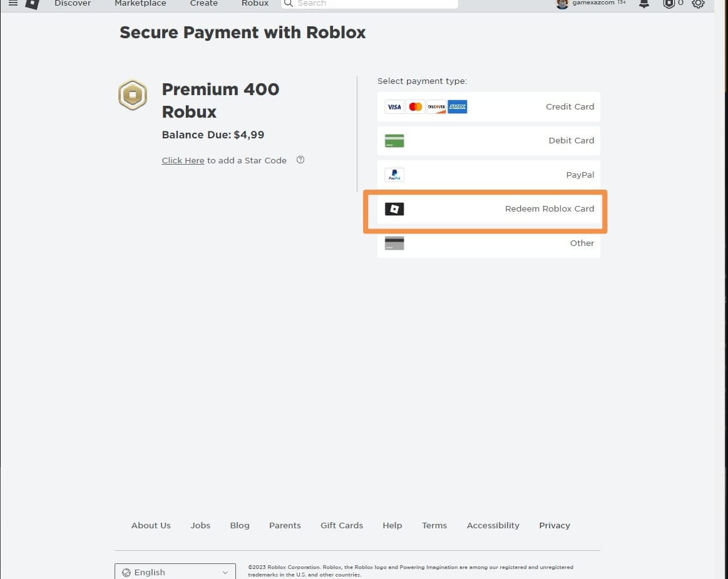Select Credit Card payment type
The image size is (728, 579).
(x=488, y=107)
